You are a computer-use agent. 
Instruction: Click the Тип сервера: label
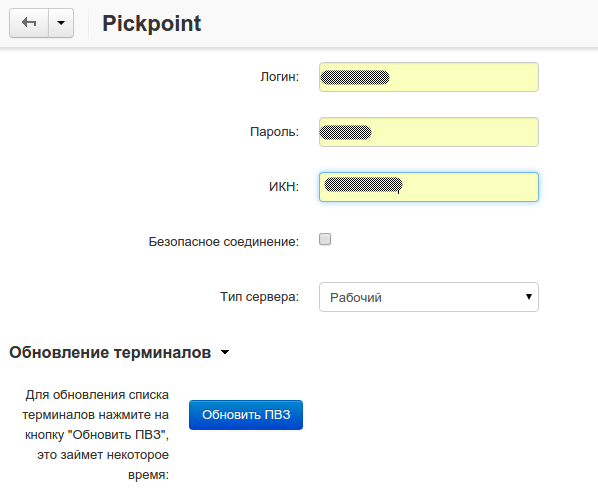coord(260,296)
